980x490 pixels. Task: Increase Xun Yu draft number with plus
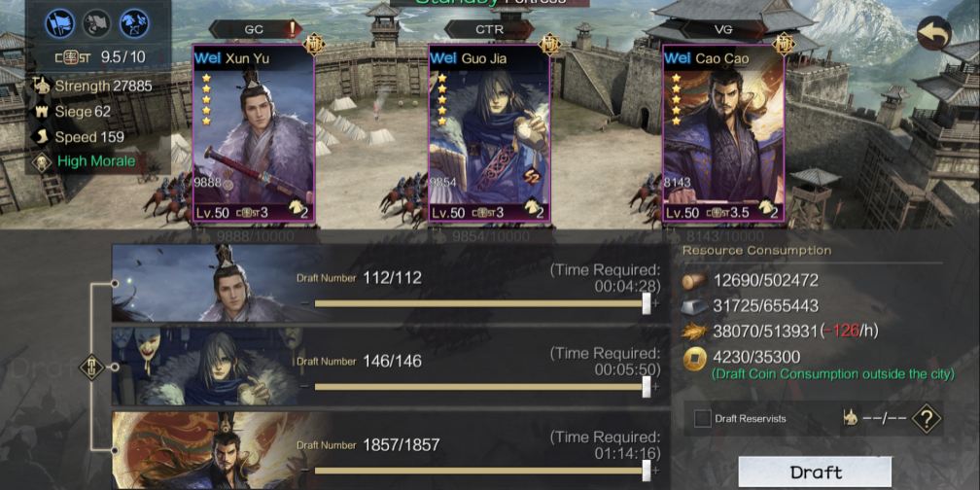tap(655, 303)
